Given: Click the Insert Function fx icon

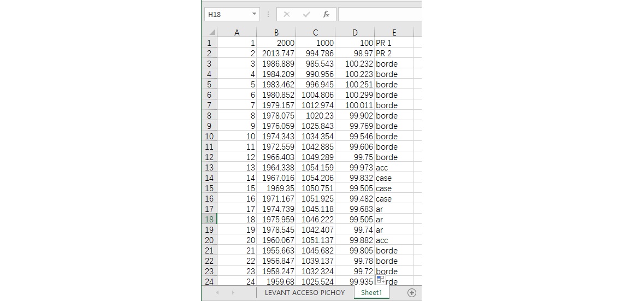Looking at the screenshot, I should 326,14.
